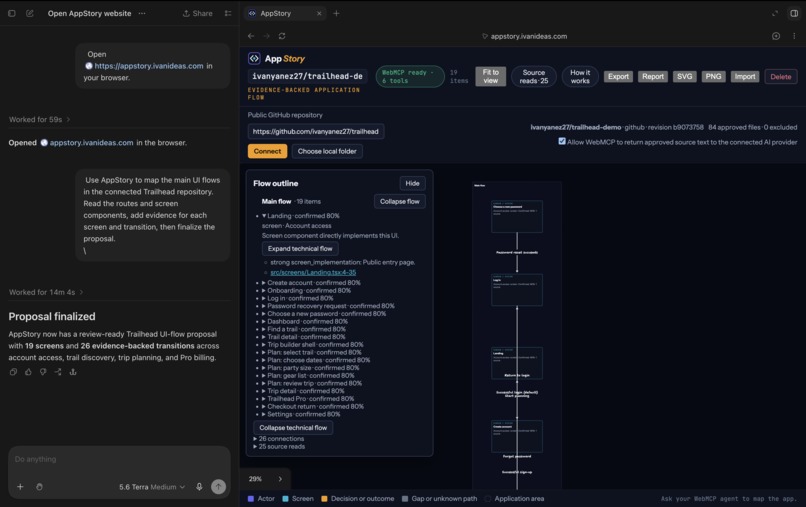Viewport: 806px width, 507px height.
Task: Collapse the Landing confirmed 80% item
Action: [301, 216]
